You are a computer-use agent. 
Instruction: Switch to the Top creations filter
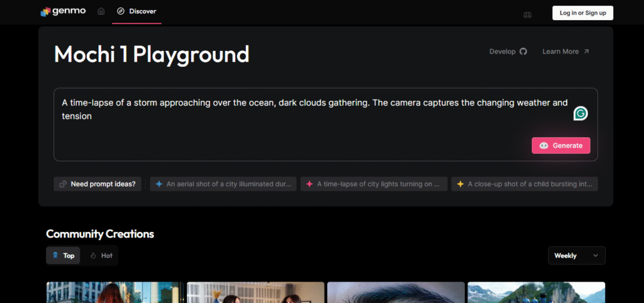coord(64,256)
